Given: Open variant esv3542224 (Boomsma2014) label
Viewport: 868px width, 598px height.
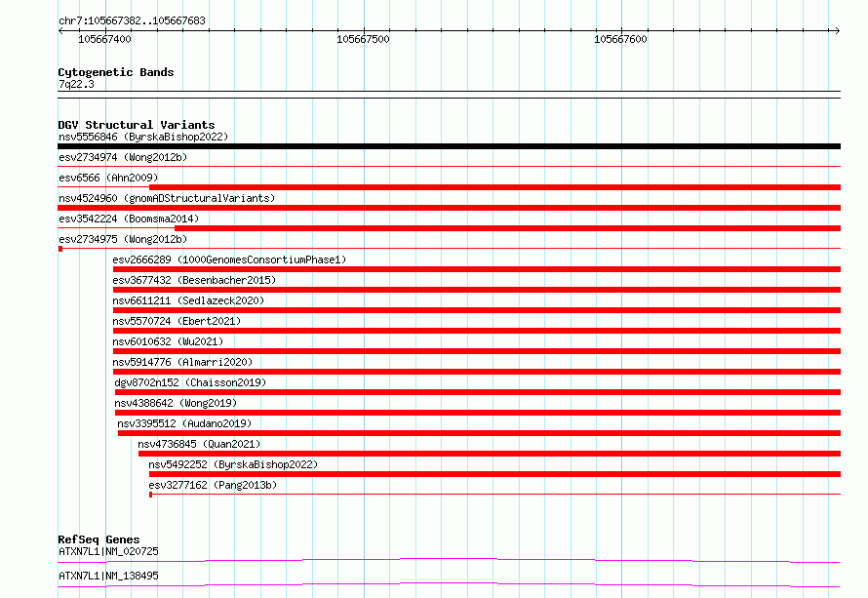Looking at the screenshot, I should point(129,219).
